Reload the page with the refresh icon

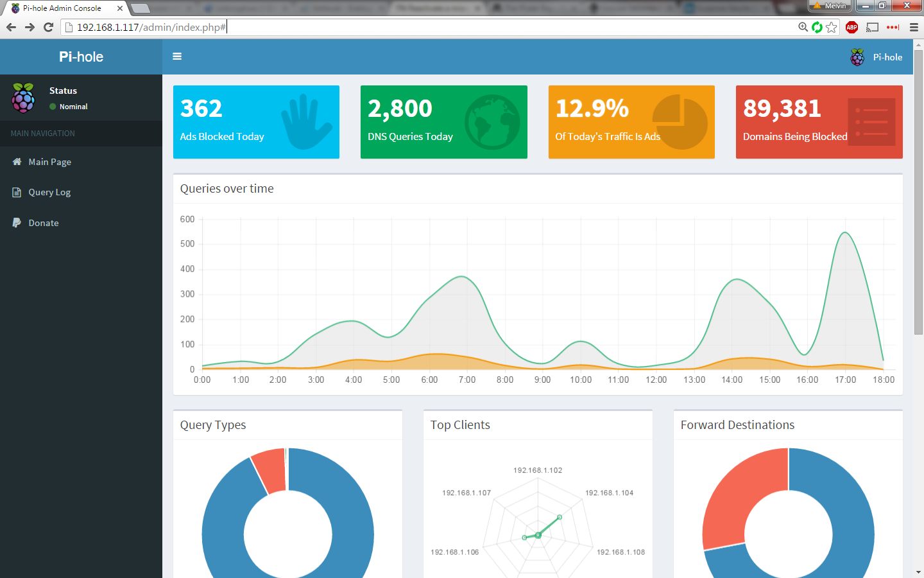click(48, 27)
